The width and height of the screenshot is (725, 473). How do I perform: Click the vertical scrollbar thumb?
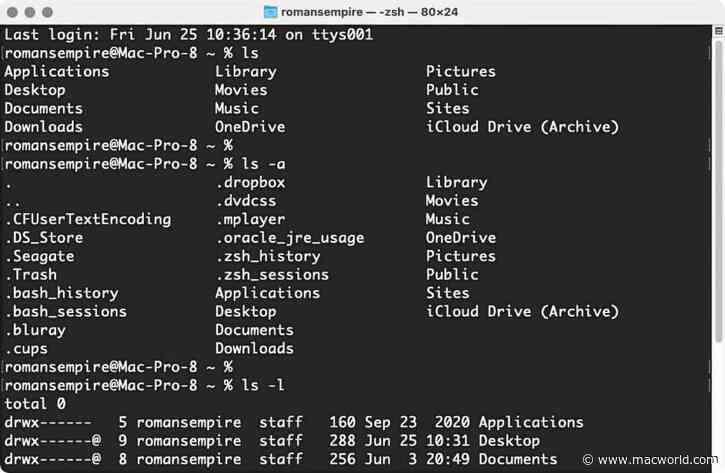click(x=719, y=192)
